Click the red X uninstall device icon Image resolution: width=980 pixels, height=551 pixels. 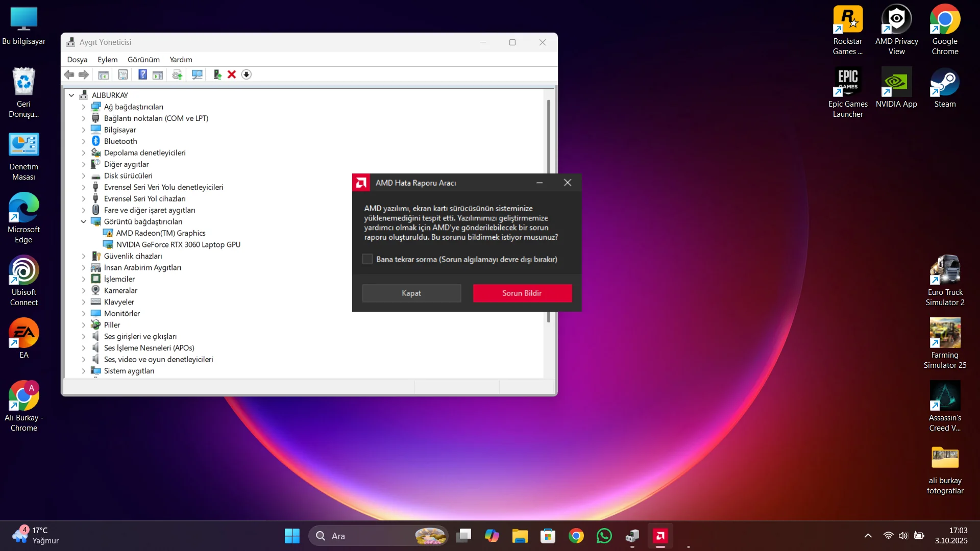point(232,75)
